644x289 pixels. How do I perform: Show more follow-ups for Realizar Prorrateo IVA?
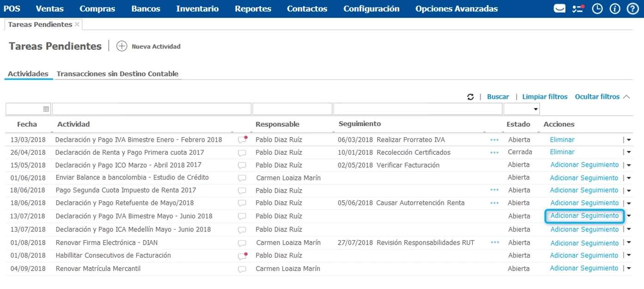click(494, 139)
